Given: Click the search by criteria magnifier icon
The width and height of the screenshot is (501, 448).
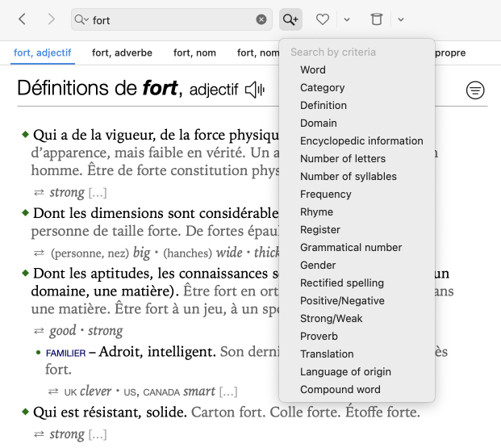Looking at the screenshot, I should click(x=290, y=19).
